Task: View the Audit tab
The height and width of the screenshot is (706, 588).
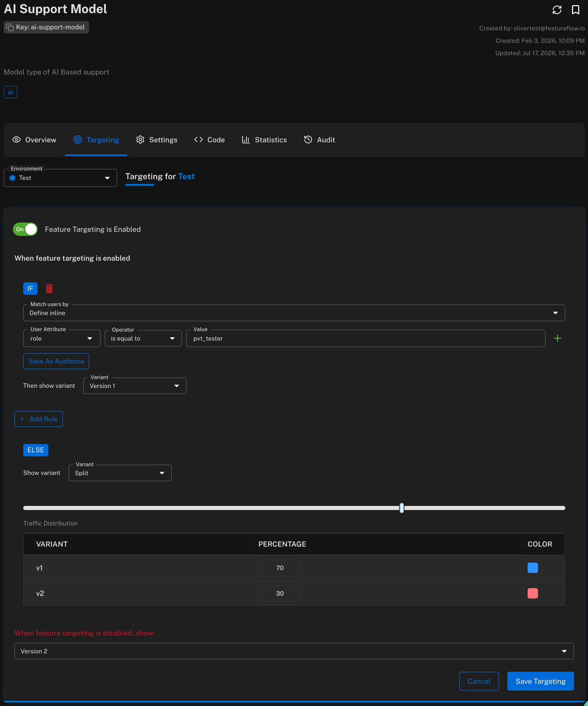Action: [319, 140]
